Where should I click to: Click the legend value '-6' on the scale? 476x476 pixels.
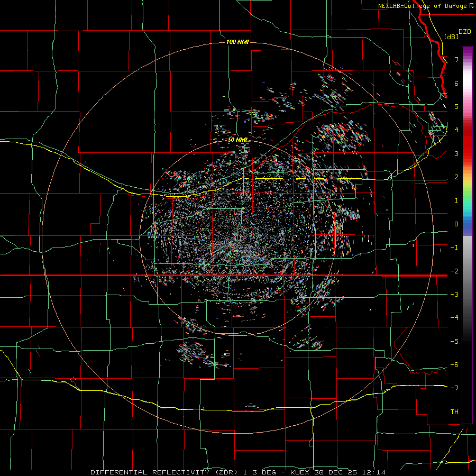(x=454, y=365)
